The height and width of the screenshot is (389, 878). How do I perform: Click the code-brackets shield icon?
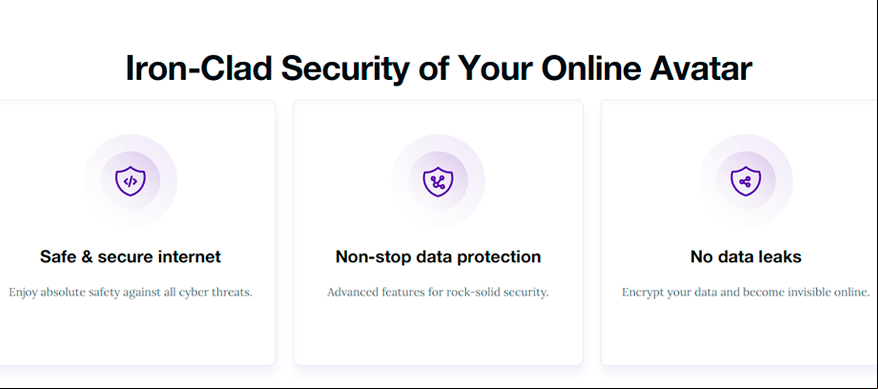[x=130, y=181]
